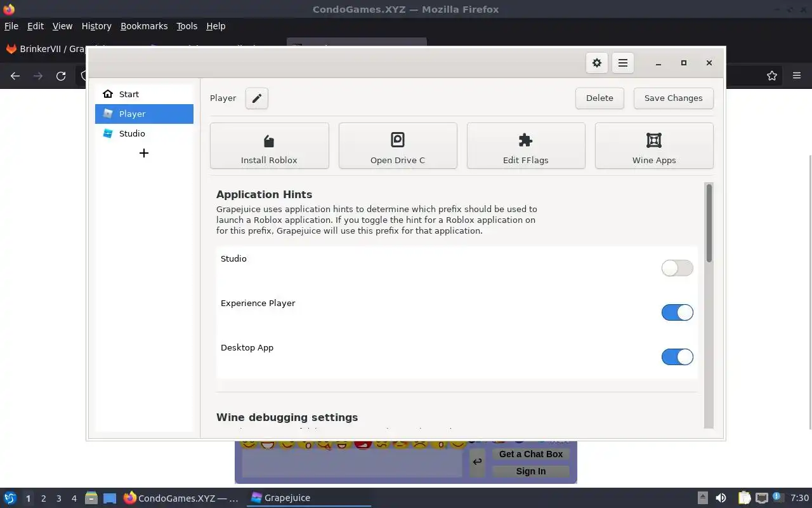Open Firefox History menu

coord(96,26)
